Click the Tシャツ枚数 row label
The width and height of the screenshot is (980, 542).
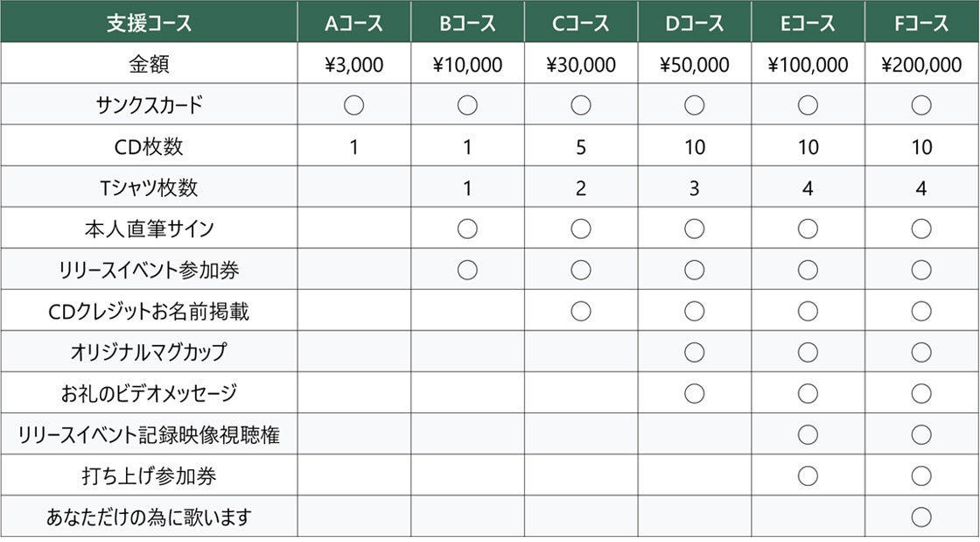(149, 187)
